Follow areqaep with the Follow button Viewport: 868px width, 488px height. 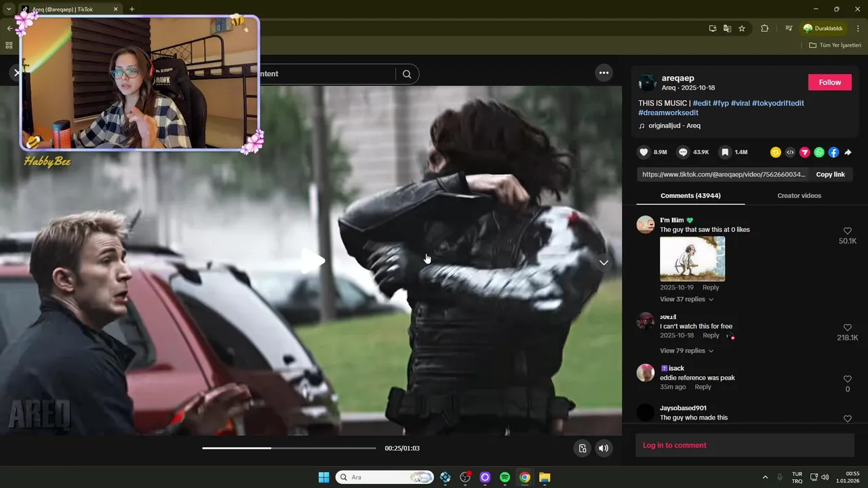(829, 82)
